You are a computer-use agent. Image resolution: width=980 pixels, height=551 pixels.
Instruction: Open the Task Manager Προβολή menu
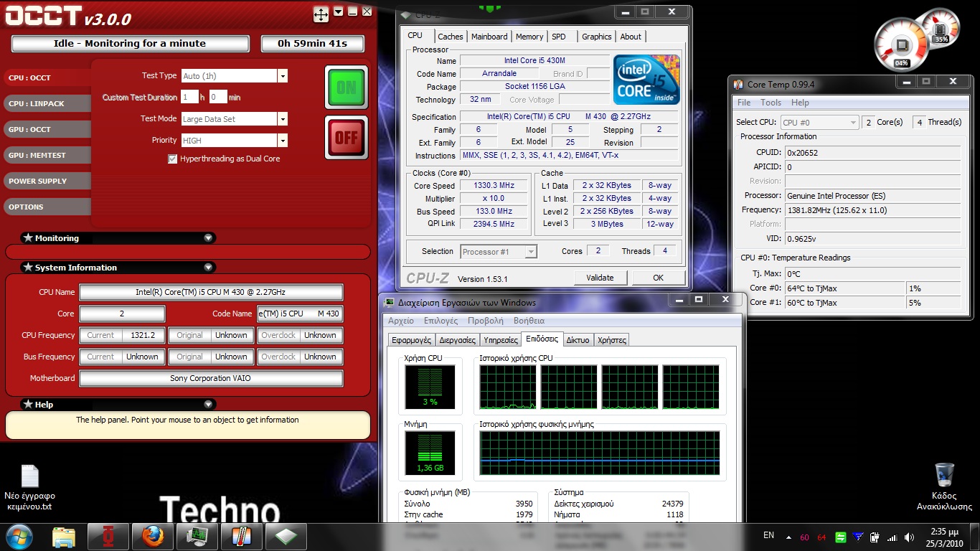(x=486, y=321)
